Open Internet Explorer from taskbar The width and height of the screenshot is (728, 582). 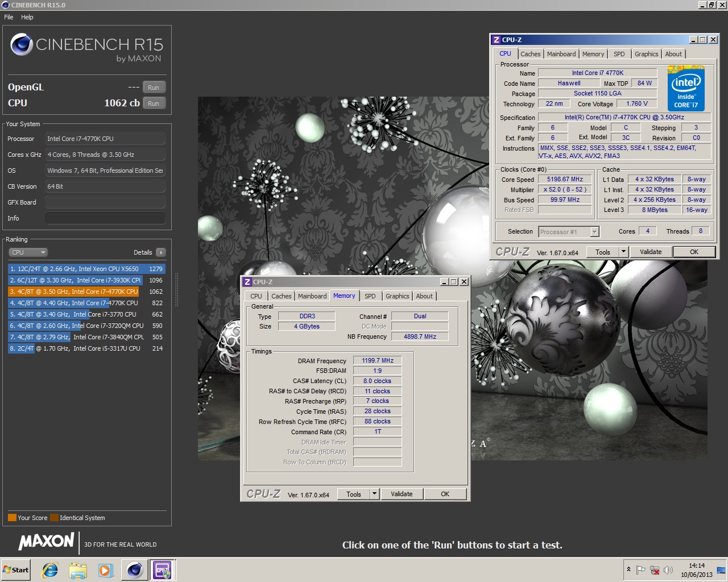point(50,569)
